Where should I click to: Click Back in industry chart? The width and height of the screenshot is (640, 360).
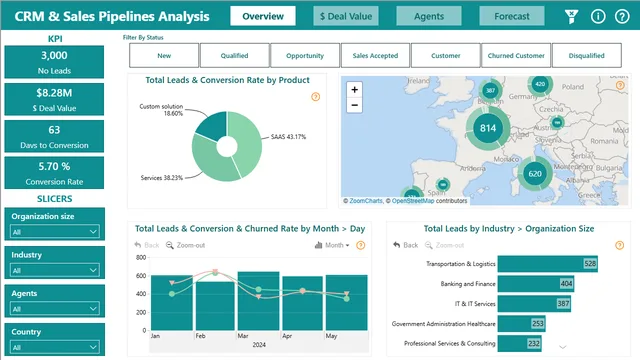click(406, 245)
